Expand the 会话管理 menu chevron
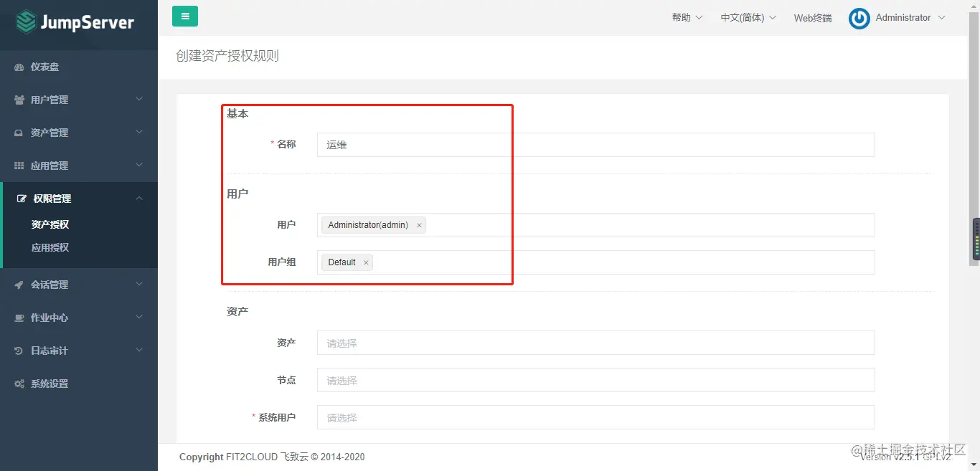 (139, 284)
